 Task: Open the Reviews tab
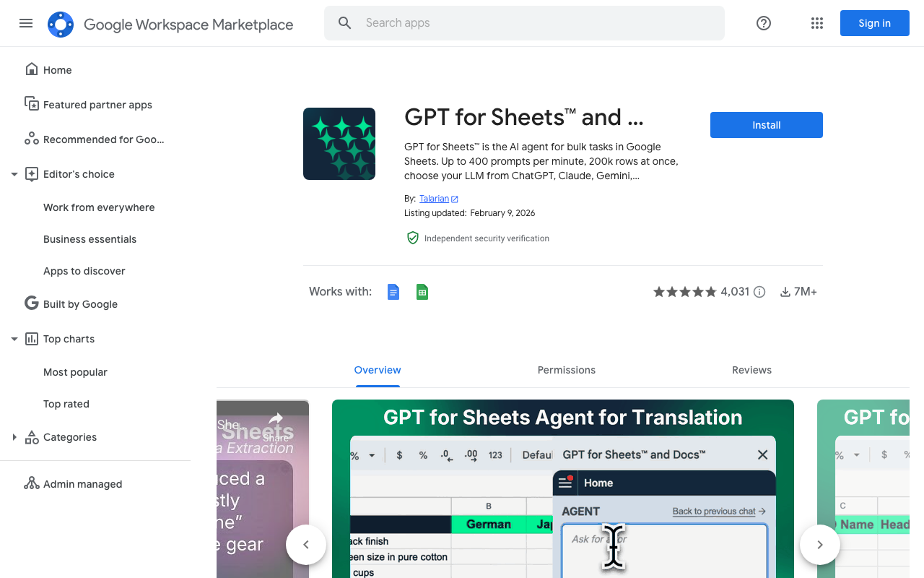pos(751,370)
